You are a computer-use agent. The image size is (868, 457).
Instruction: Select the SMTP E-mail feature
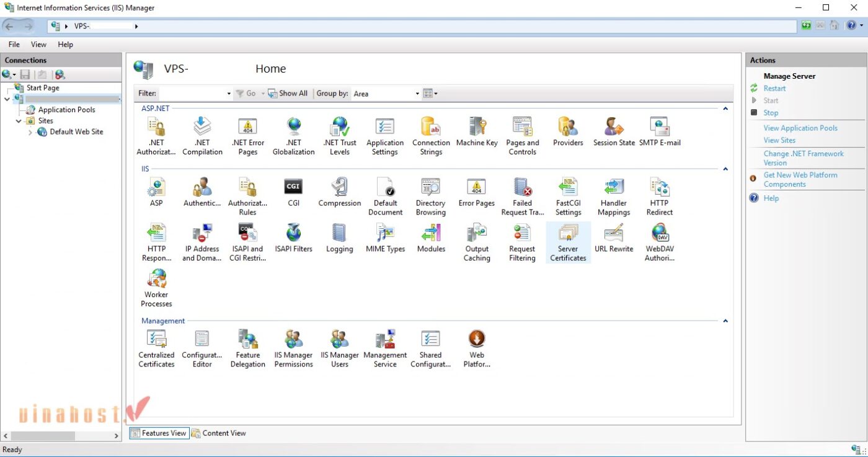pos(659,133)
